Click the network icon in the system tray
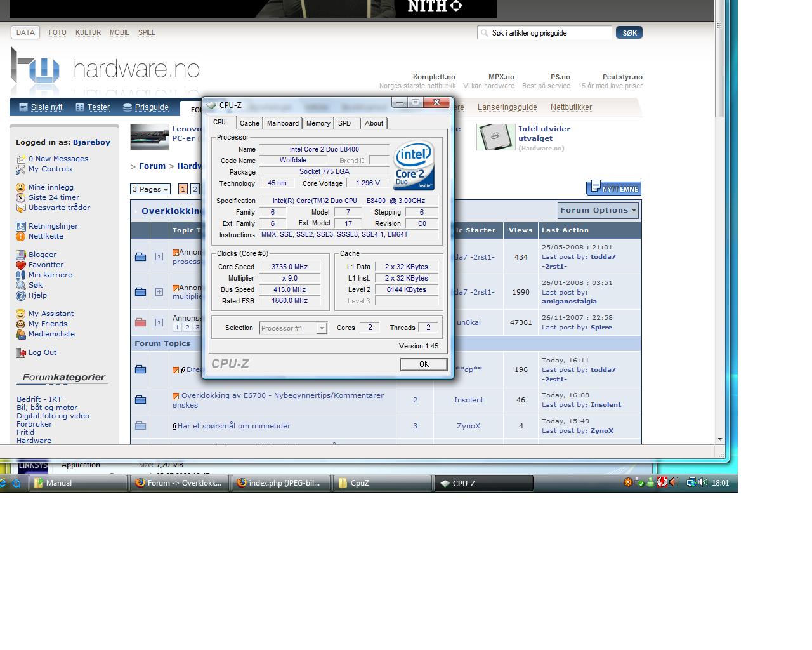 (x=691, y=482)
